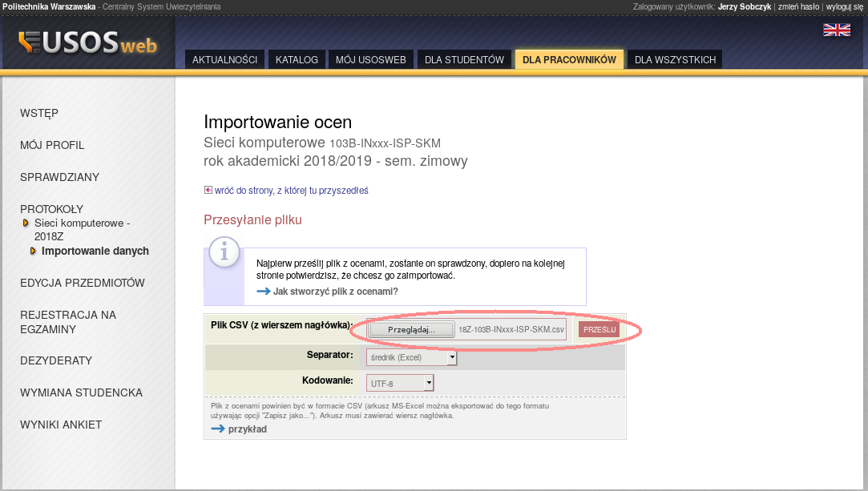The height and width of the screenshot is (491, 868).
Task: Click the 'zmień hasło' link
Action: point(798,6)
